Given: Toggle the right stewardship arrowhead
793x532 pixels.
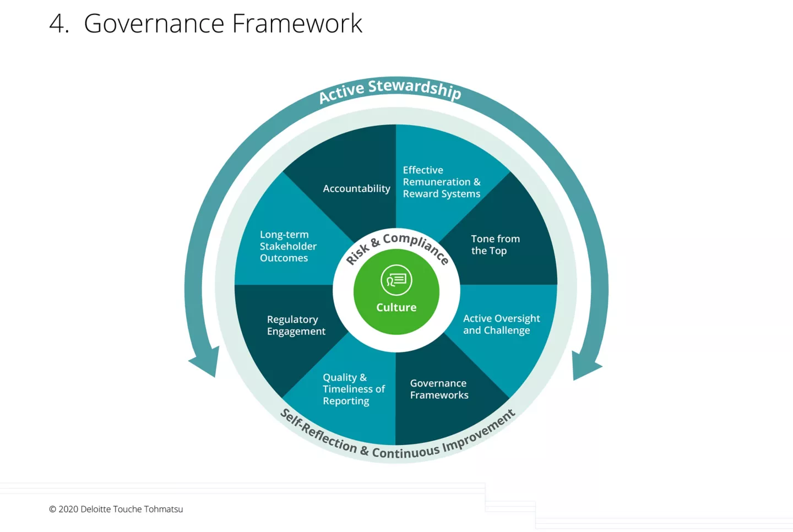Looking at the screenshot, I should point(585,366).
